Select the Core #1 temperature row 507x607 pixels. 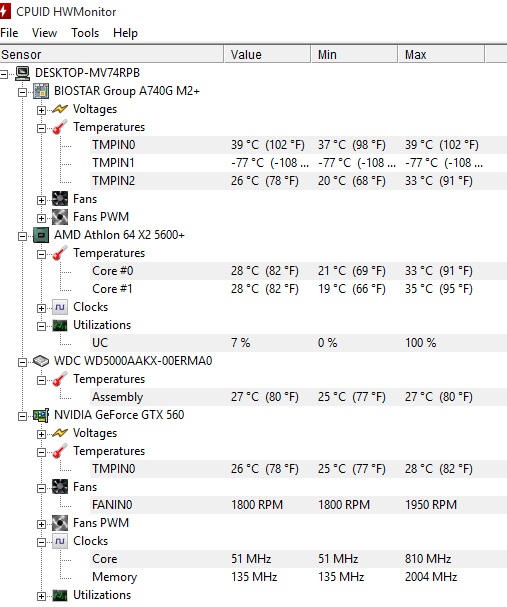(x=298, y=289)
